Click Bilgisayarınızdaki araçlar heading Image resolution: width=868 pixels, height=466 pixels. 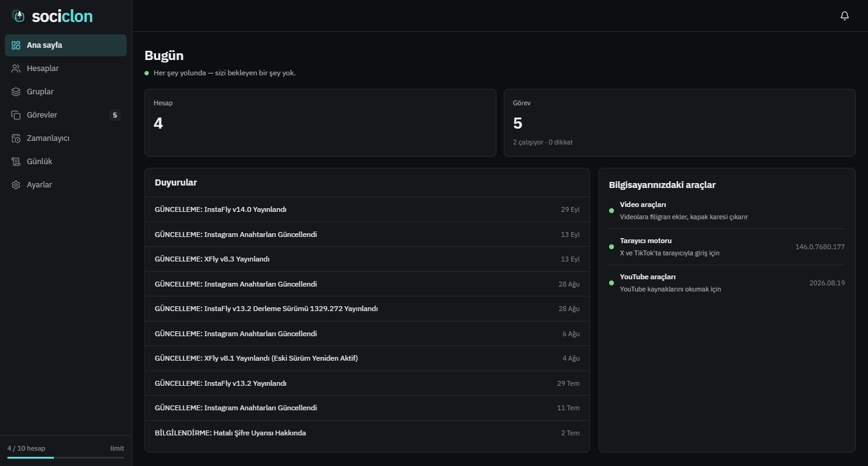[x=662, y=185]
